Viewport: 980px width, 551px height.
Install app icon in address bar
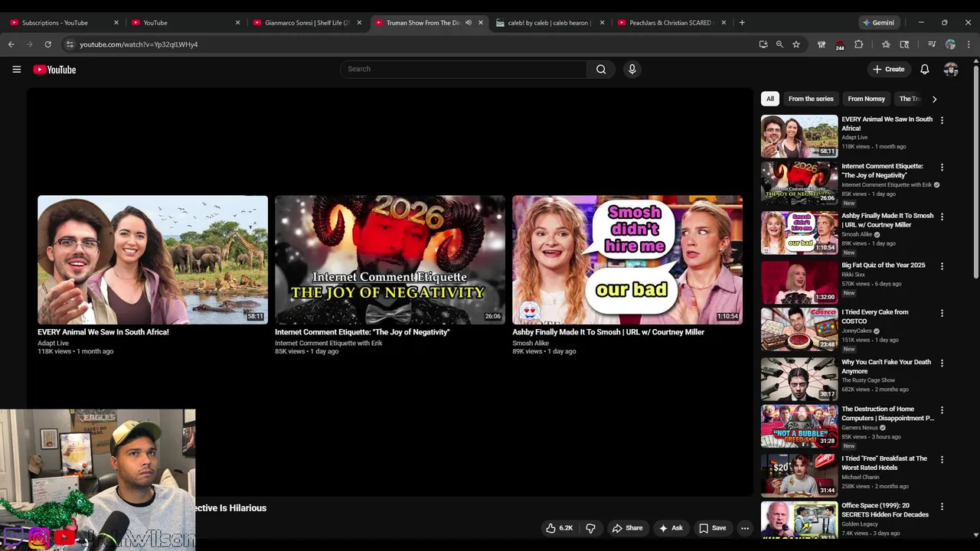(763, 44)
